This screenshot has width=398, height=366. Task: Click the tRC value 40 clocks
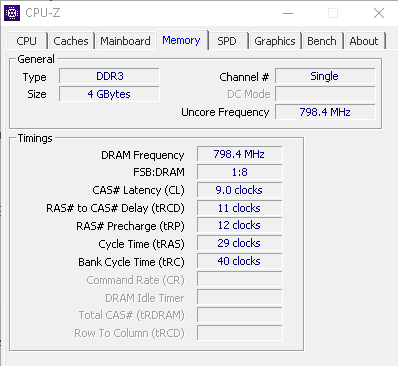[x=239, y=261]
